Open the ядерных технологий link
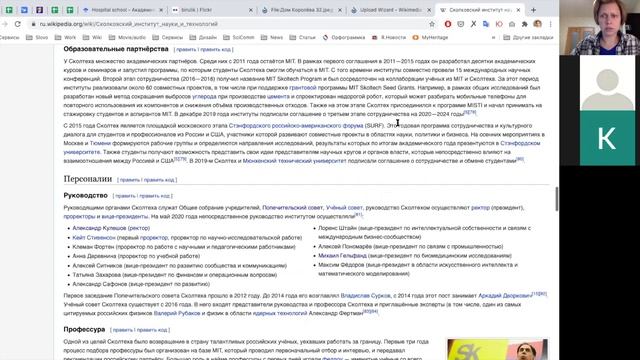 pyautogui.click(x=280, y=313)
